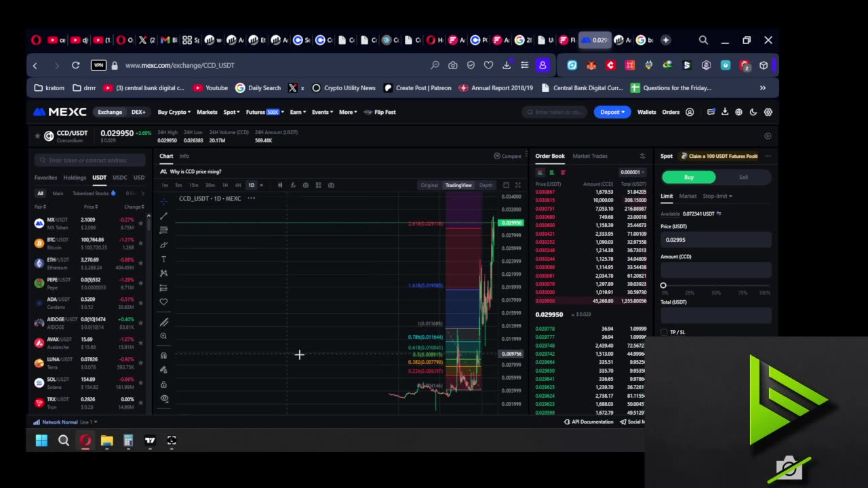Open the Spot dropdown menu
This screenshot has height=488, width=868.
click(x=231, y=112)
